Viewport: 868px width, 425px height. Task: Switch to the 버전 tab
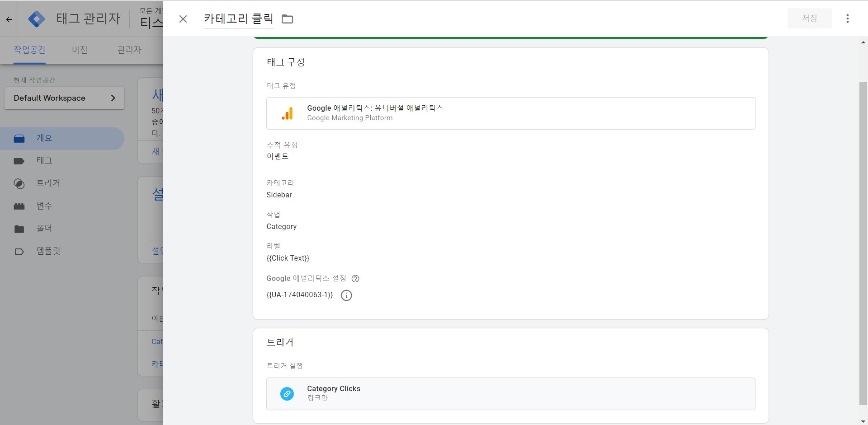(x=80, y=50)
